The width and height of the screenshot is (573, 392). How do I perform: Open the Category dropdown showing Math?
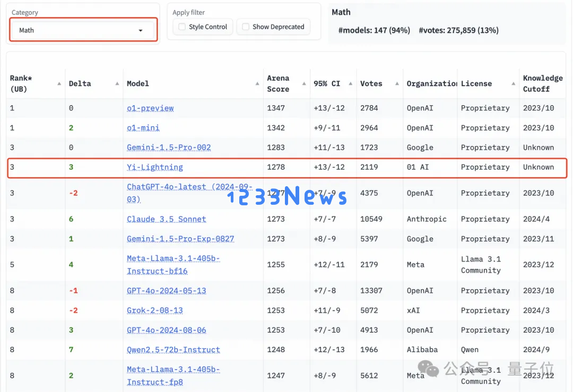83,30
